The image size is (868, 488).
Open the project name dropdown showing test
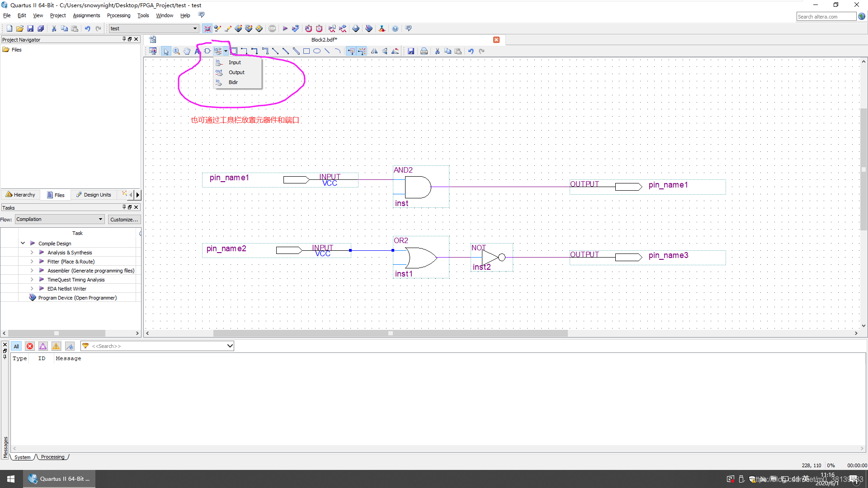tap(154, 28)
